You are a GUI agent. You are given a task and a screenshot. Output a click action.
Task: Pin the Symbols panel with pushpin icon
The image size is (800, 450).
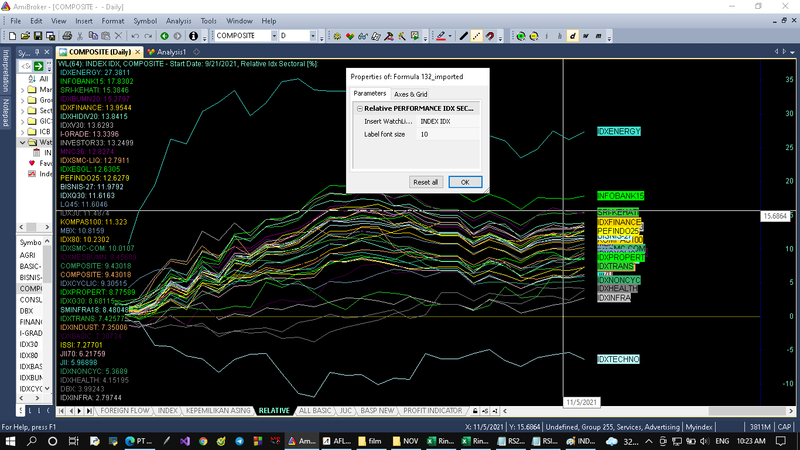(x=37, y=53)
